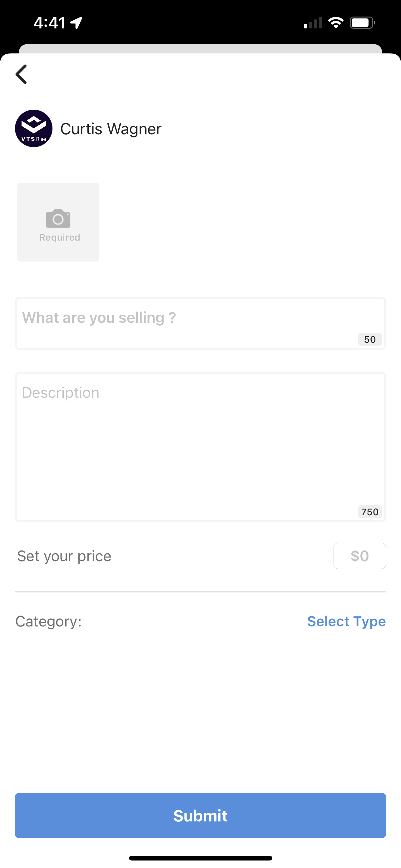Tap the 50 character counter badge
401x868 pixels.
pyautogui.click(x=370, y=339)
